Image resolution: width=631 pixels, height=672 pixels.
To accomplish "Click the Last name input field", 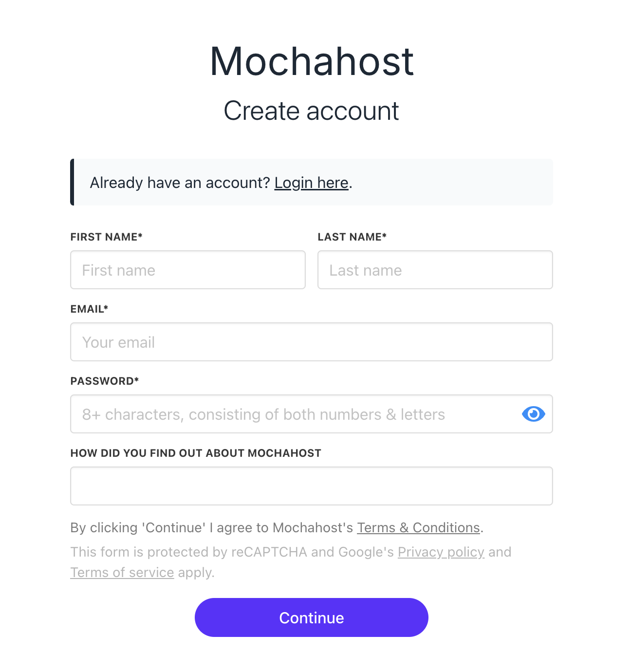I will pos(435,270).
